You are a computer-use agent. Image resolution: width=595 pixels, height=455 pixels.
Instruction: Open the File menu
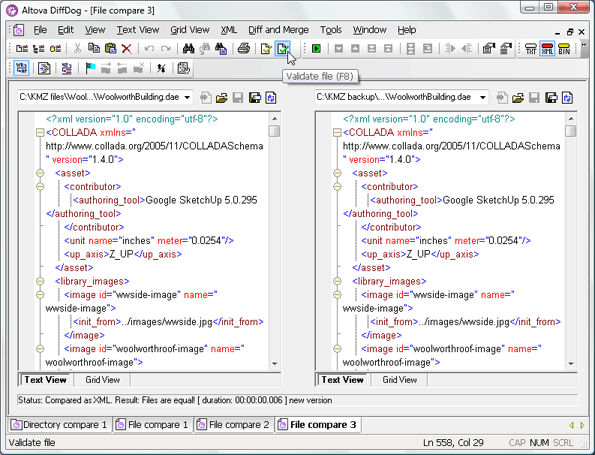coord(40,30)
